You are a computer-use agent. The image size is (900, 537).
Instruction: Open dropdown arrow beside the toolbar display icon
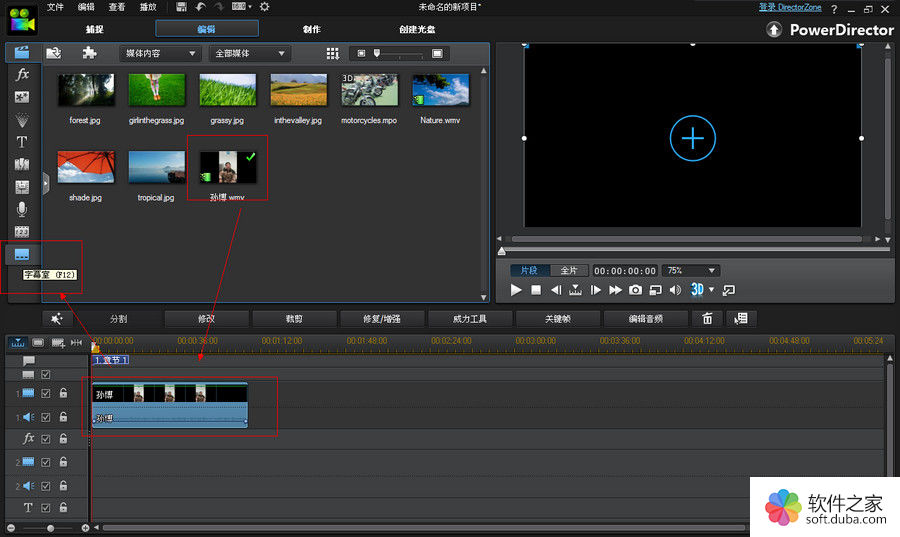(x=250, y=7)
